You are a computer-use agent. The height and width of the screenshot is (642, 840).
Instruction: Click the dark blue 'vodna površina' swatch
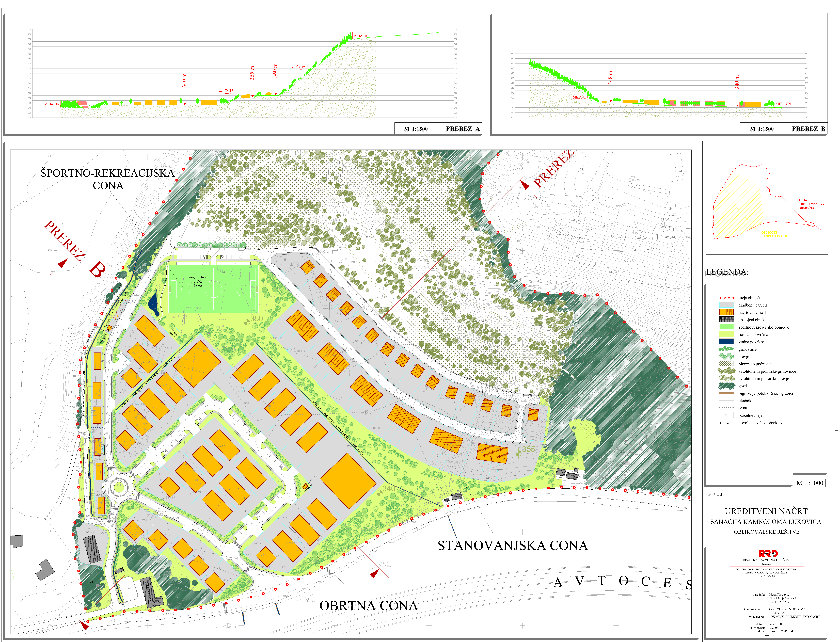coord(726,342)
